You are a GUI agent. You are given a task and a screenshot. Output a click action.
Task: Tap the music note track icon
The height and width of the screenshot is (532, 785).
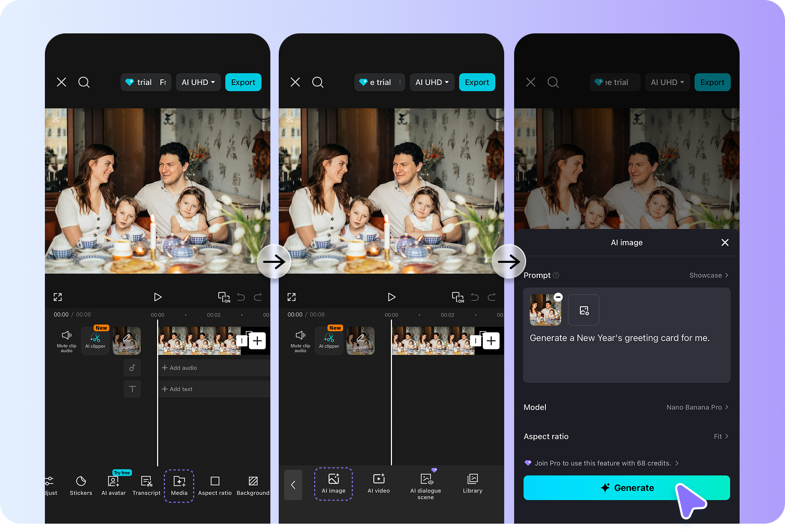(x=132, y=368)
